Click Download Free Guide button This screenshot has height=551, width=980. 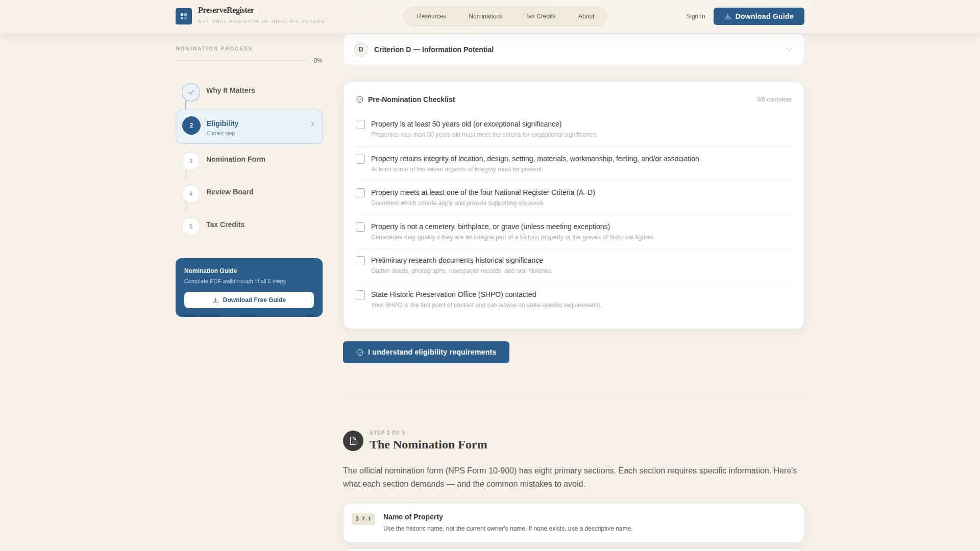(x=249, y=300)
